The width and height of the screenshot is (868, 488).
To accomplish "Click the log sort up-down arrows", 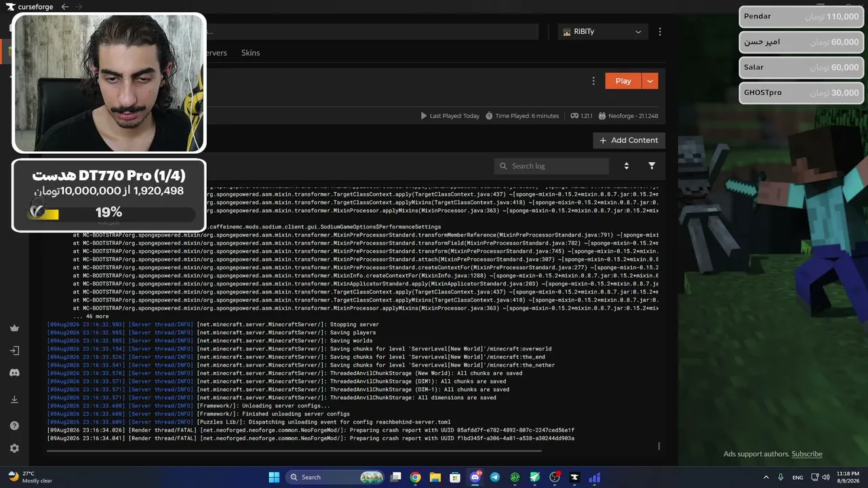I will pyautogui.click(x=627, y=166).
